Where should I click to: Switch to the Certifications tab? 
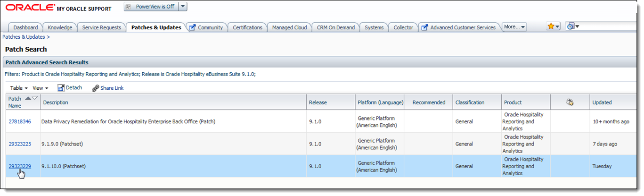(x=247, y=27)
